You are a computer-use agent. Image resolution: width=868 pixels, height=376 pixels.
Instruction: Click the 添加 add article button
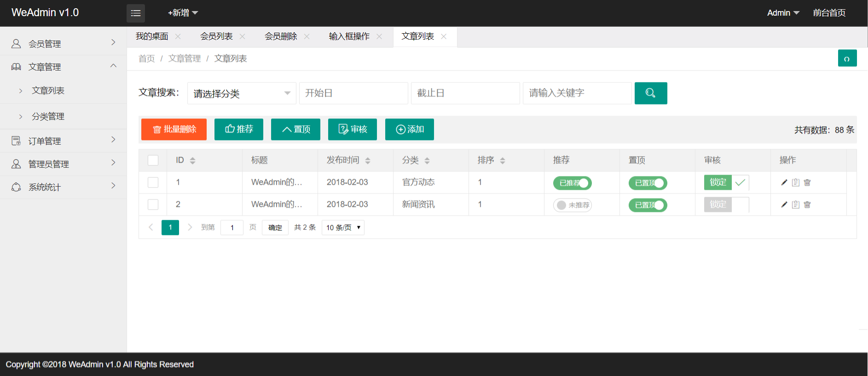409,129
